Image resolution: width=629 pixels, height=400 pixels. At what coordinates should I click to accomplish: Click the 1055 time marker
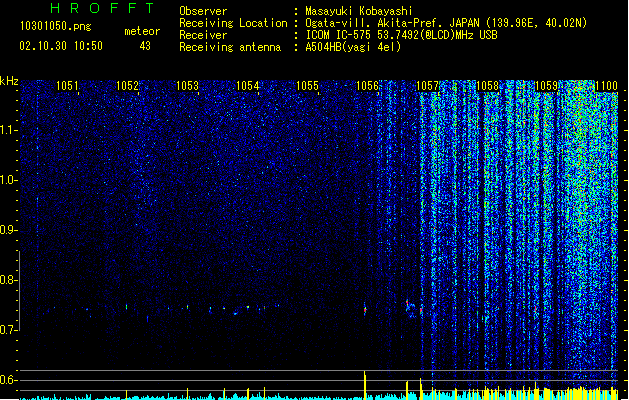click(307, 86)
